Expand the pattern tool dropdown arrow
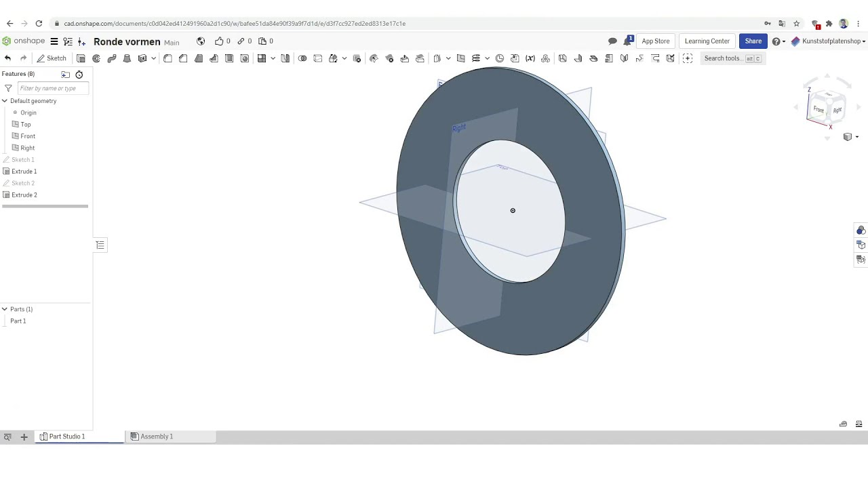Image resolution: width=868 pixels, height=488 pixels. click(x=273, y=58)
